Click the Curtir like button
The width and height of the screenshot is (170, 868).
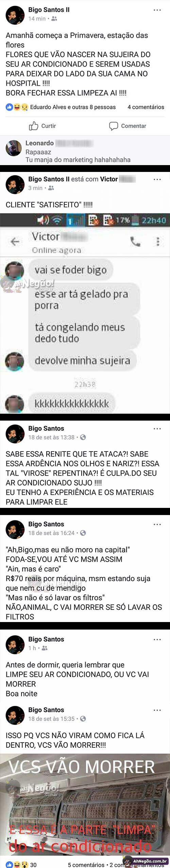point(42,126)
